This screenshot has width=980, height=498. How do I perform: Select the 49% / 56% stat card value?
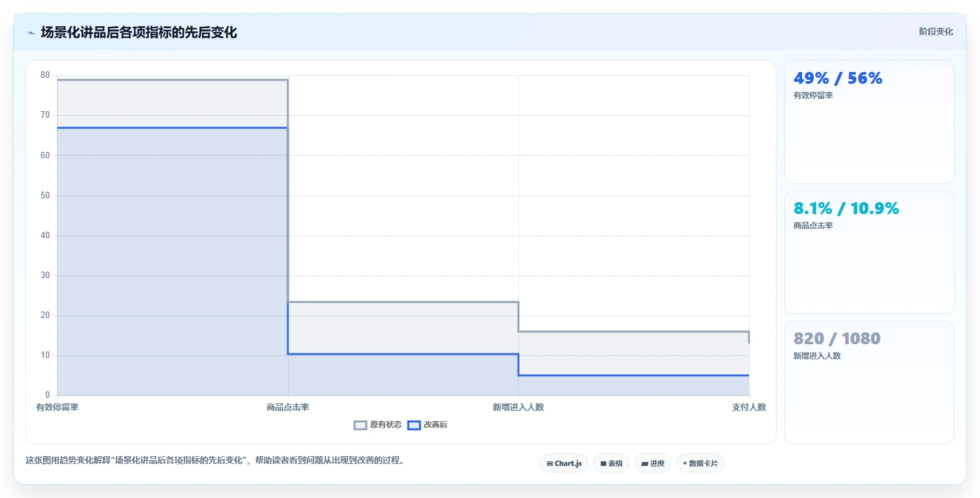pos(838,79)
